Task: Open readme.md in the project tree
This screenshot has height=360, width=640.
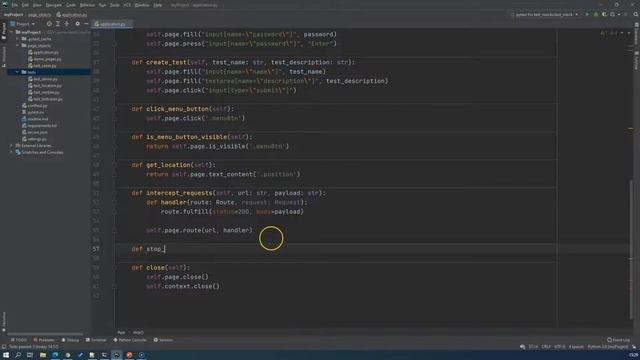Action: (35, 119)
